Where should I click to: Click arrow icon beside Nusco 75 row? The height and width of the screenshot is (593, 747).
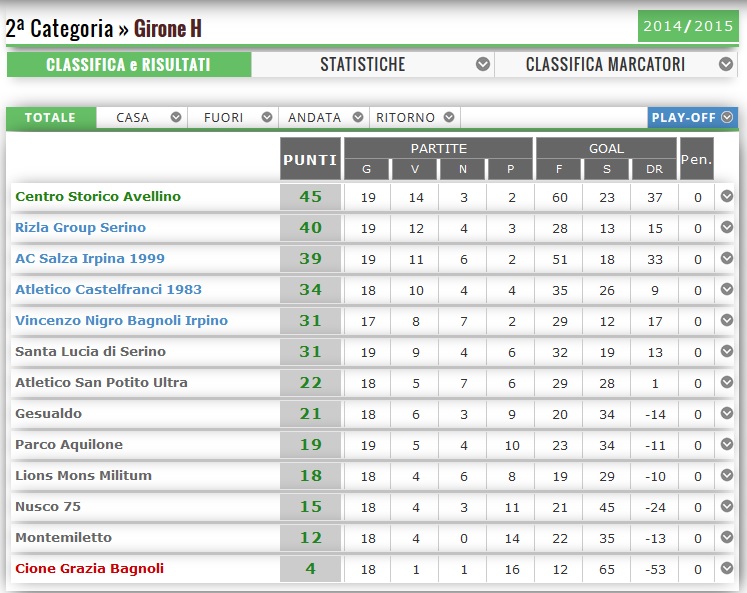coord(727,506)
